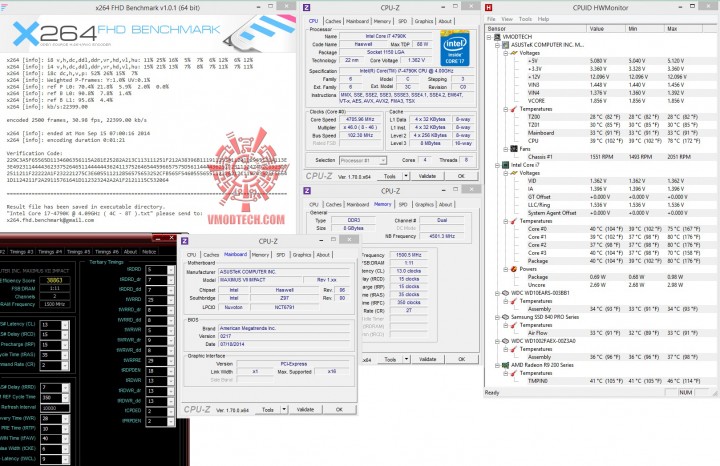
Task: Click the Voltages icon under ASUSTeK COMPUTER
Action: (x=514, y=53)
